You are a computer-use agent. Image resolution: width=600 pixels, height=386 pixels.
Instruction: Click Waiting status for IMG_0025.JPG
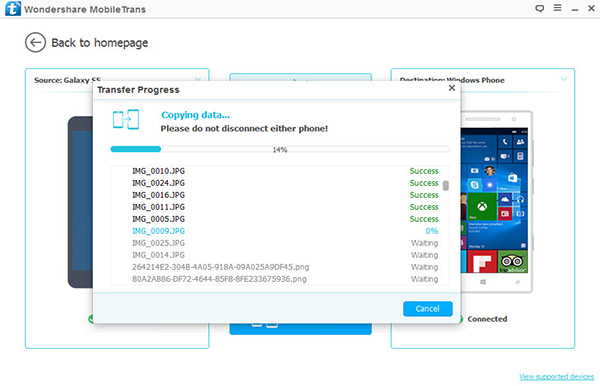point(424,243)
